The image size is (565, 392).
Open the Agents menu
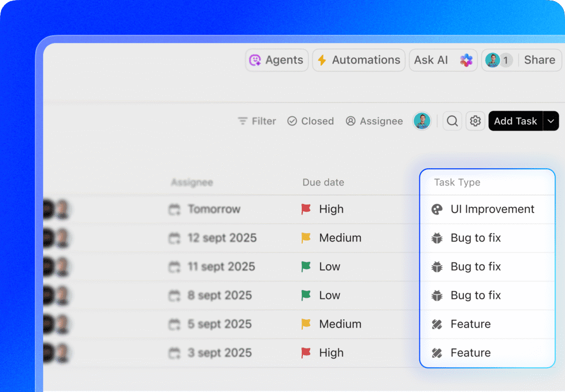click(277, 60)
